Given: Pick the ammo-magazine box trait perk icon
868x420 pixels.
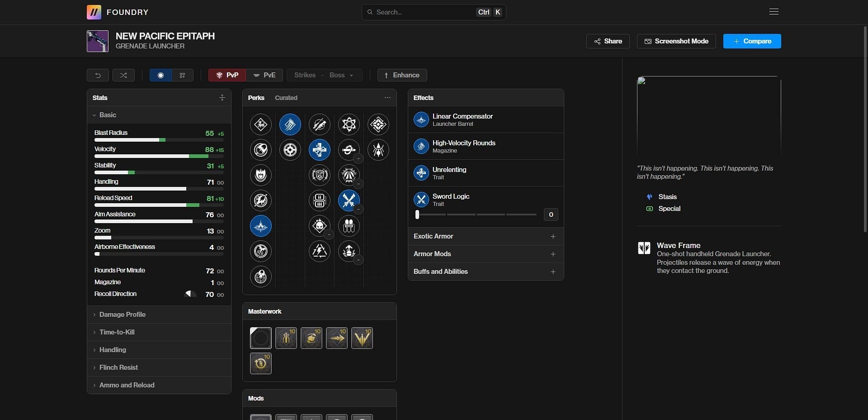Looking at the screenshot, I should [320, 200].
